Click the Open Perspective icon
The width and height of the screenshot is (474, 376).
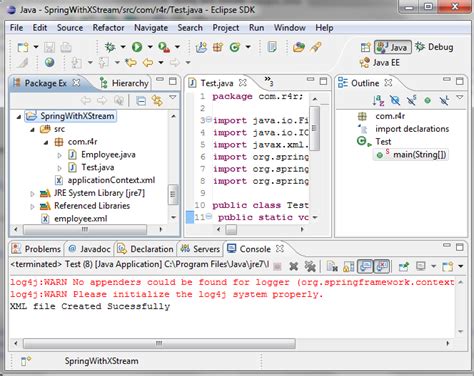click(365, 47)
